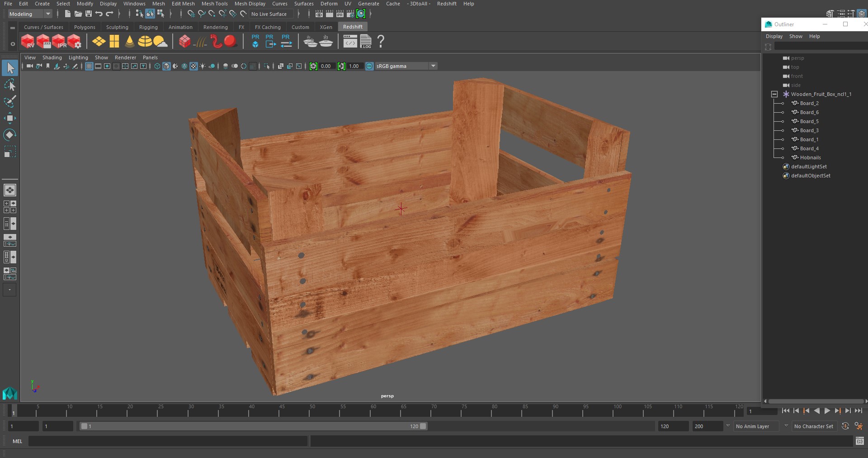868x458 pixels.
Task: Open viewport Shading menu
Action: (52, 57)
